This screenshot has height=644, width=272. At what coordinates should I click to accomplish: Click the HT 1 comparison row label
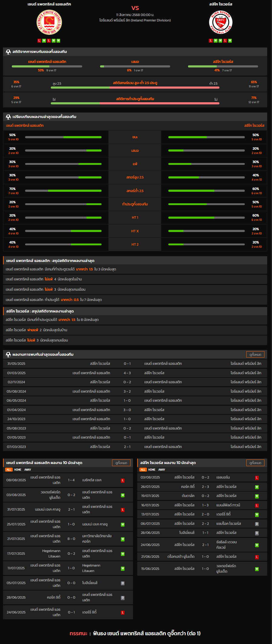point(135,217)
